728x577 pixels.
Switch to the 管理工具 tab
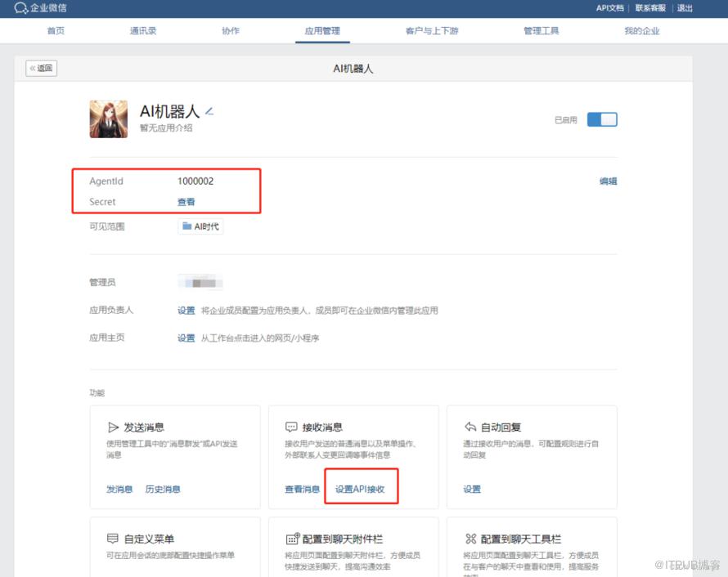(541, 31)
